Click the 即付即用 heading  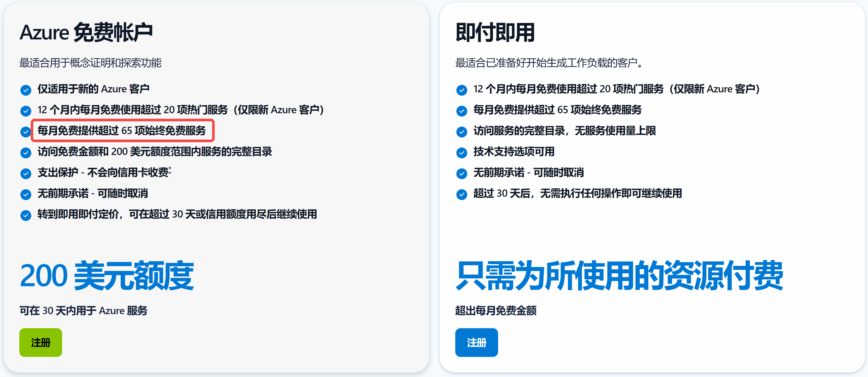495,32
